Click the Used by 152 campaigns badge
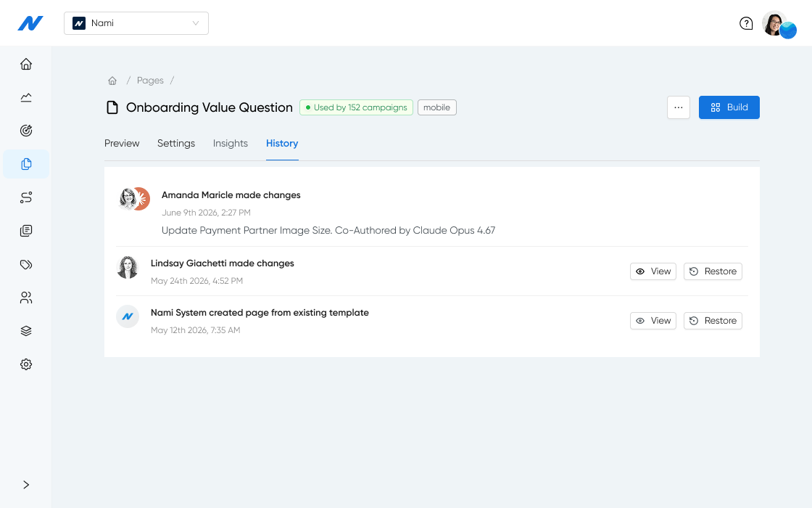This screenshot has height=508, width=812. click(356, 107)
